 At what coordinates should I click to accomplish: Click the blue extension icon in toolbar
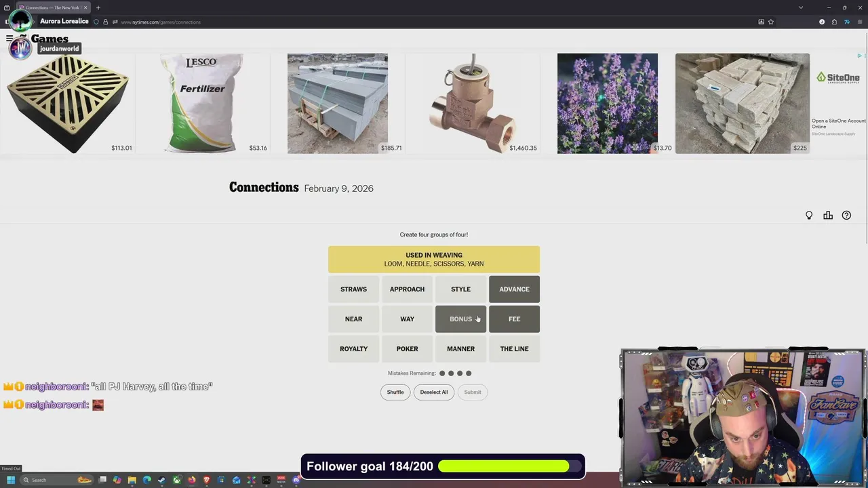[846, 22]
